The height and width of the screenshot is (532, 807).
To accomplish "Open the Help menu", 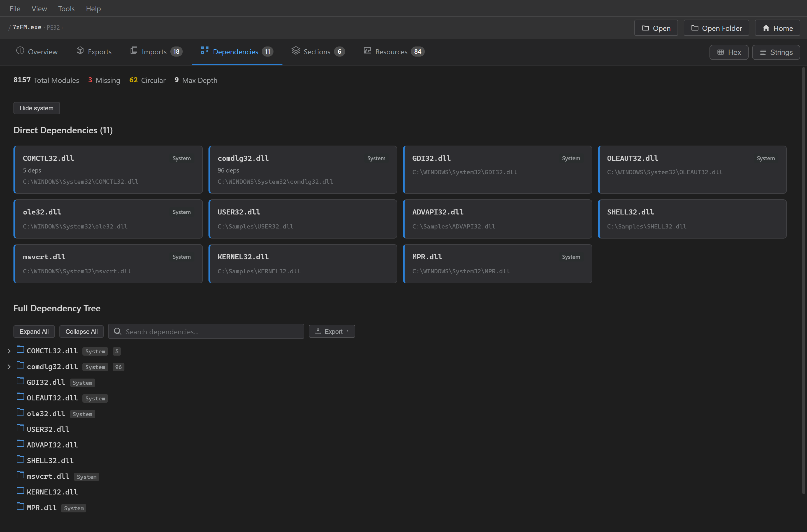I will tap(93, 8).
